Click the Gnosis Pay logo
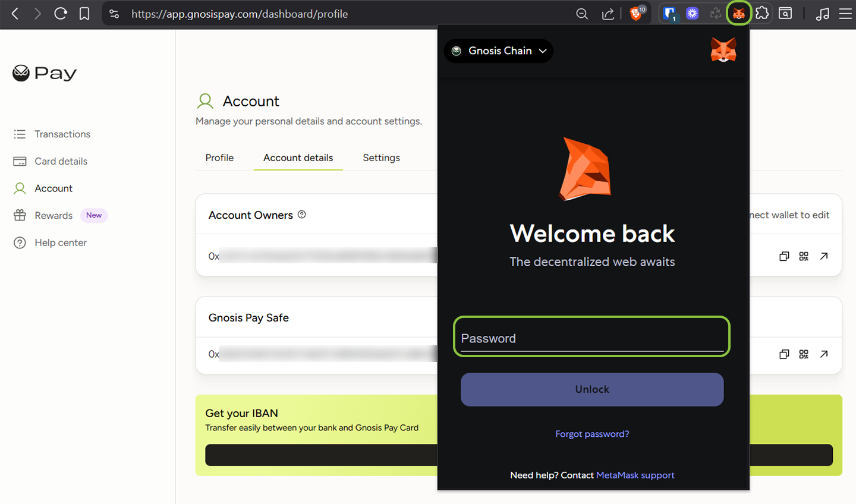 coord(45,73)
